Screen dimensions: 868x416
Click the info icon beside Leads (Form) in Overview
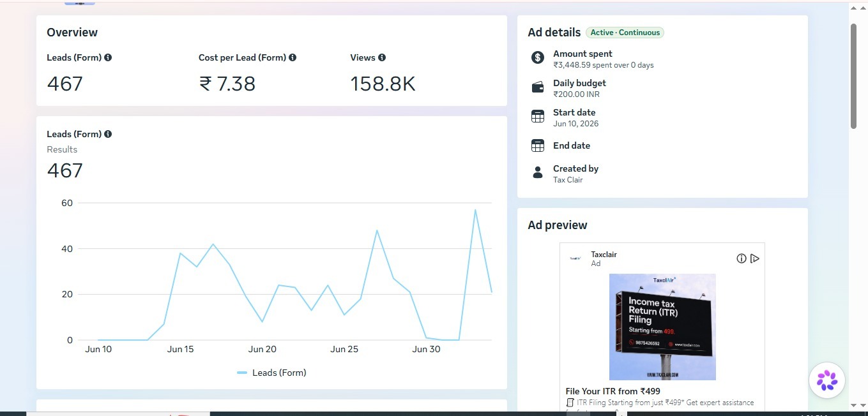tap(108, 57)
